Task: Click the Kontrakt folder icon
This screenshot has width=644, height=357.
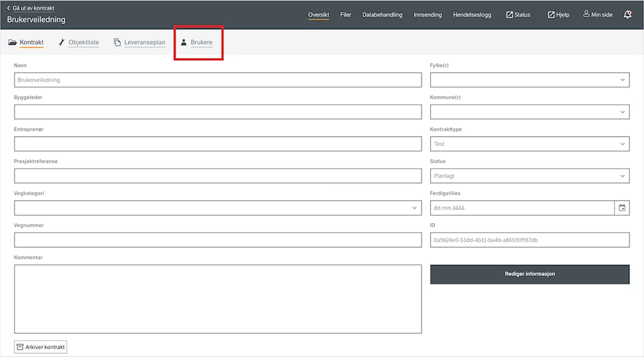Action: pyautogui.click(x=12, y=42)
